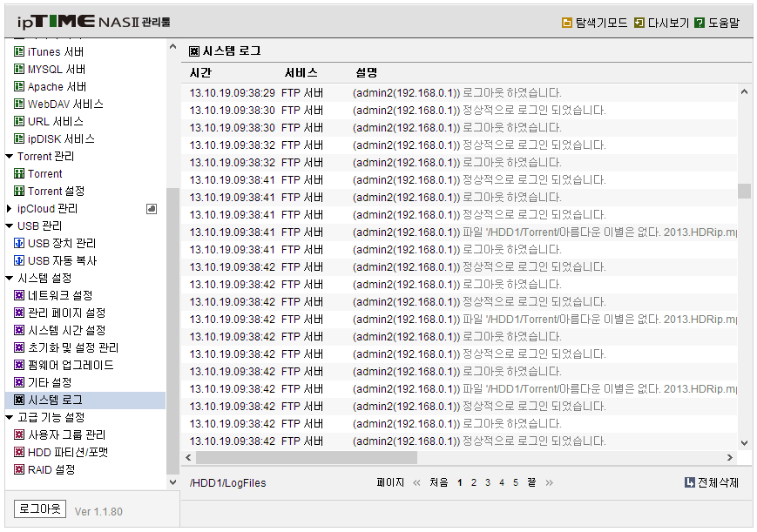Screen dimensions: 757x532
Task: Click the 펌웨어 업그레이드 icon
Action: (x=19, y=365)
